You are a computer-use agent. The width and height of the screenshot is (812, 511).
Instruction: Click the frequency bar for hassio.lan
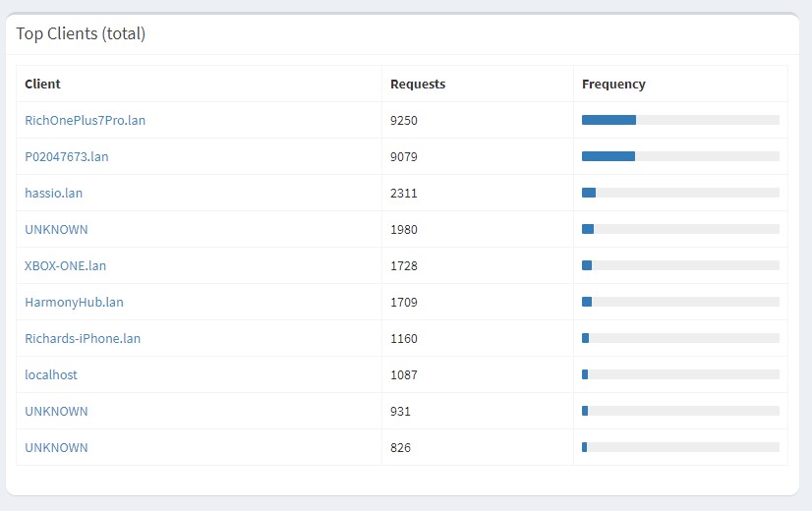[x=680, y=193]
